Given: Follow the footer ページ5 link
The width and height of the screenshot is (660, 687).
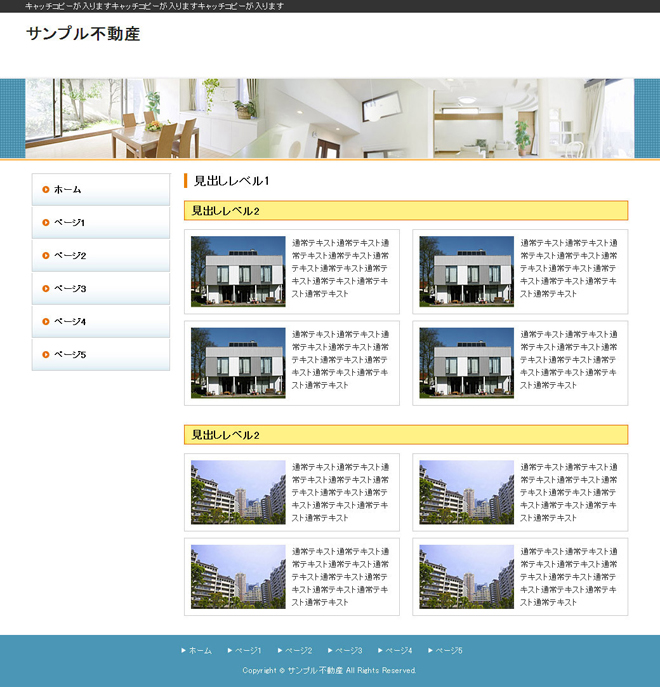Looking at the screenshot, I should tap(445, 651).
